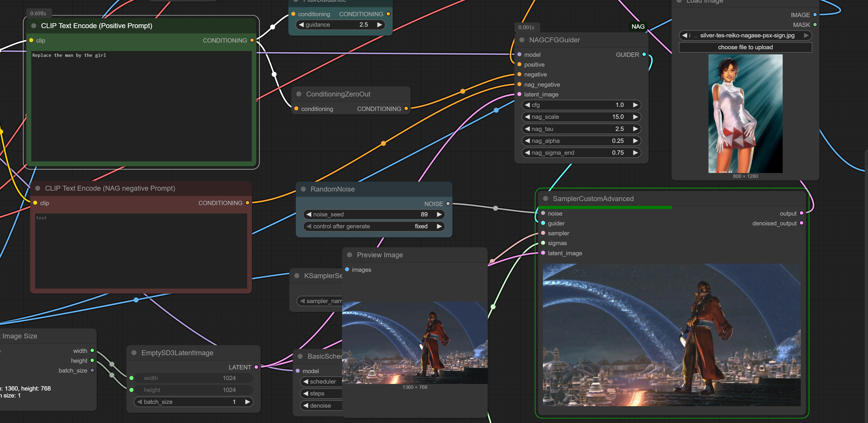Click the clip input socket of Positive Prompt

31,41
